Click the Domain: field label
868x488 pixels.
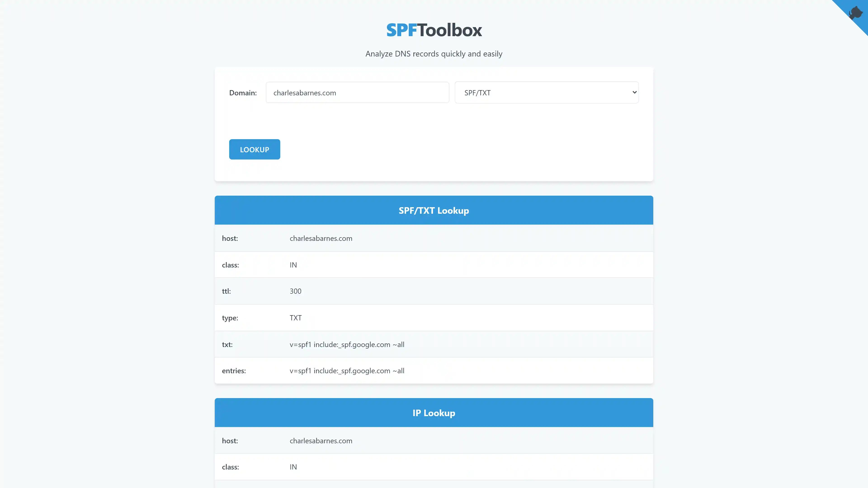pyautogui.click(x=243, y=93)
